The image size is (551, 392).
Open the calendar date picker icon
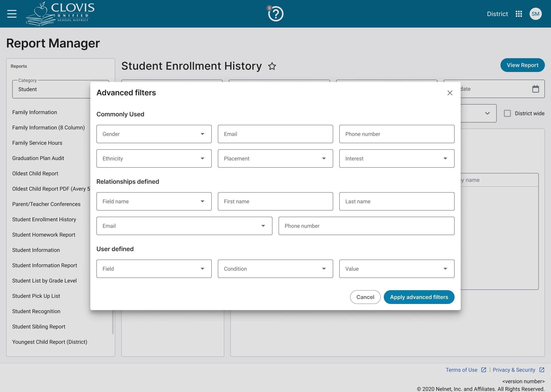[536, 89]
